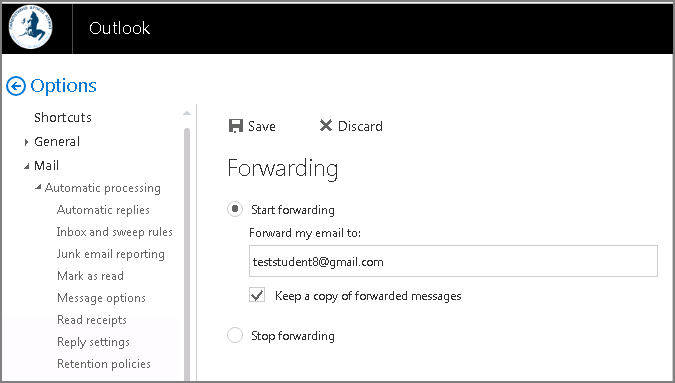Uncheck Keep a copy of forwarded messages

[257, 296]
